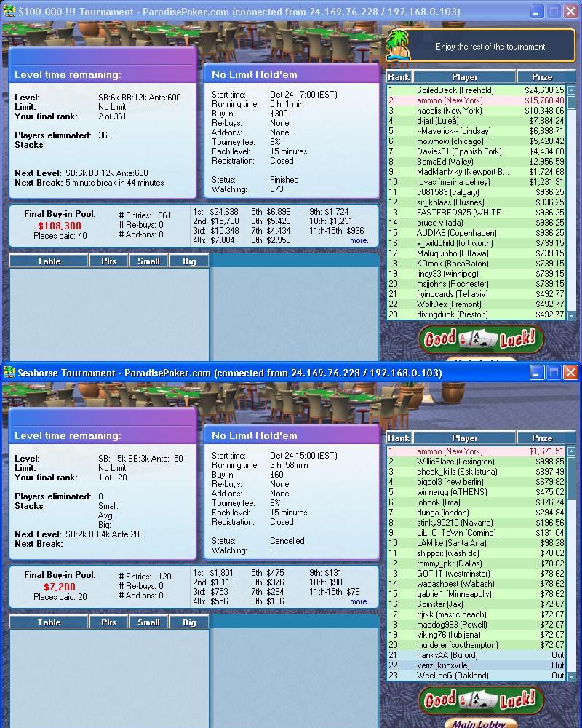Select AUDIA8 (Copenhagen) row

(x=477, y=233)
